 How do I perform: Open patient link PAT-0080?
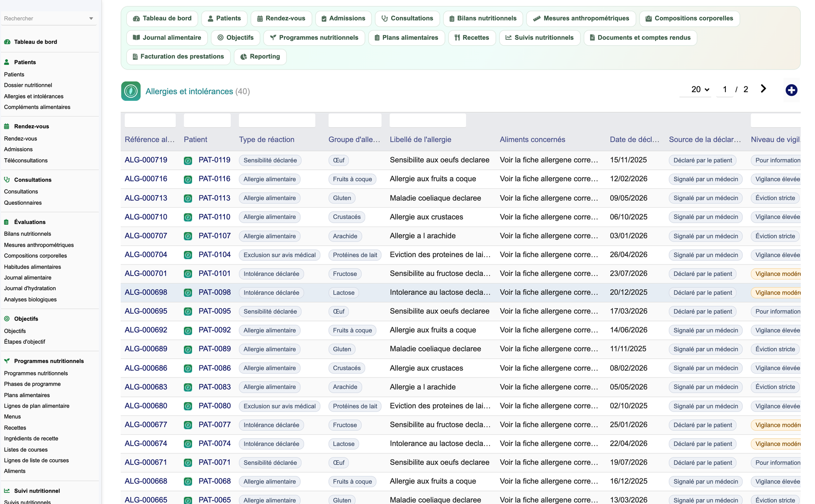click(x=214, y=406)
